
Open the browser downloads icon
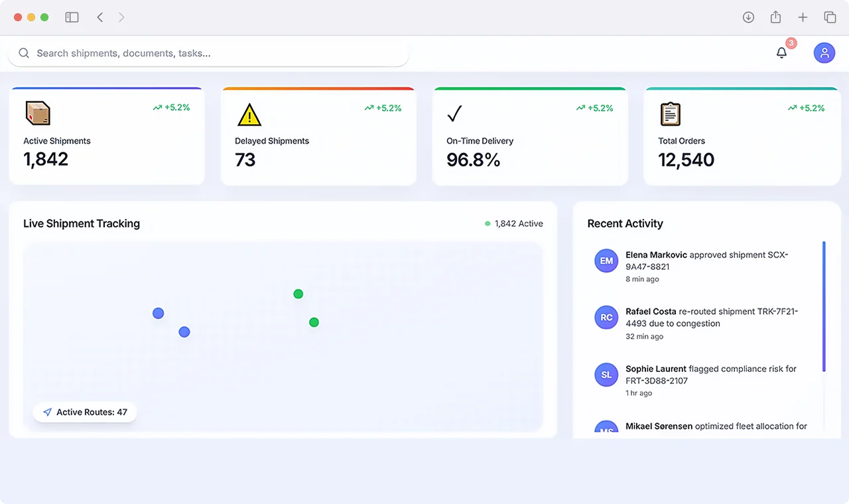click(748, 17)
